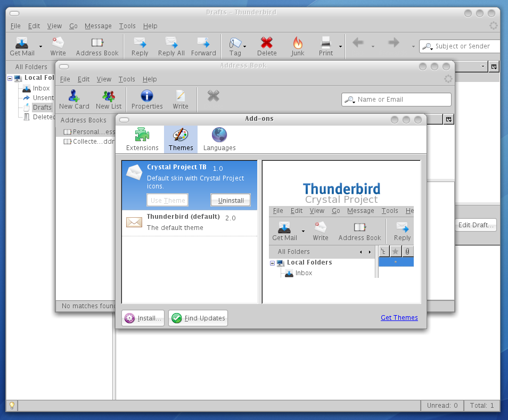The height and width of the screenshot is (420, 508).
Task: Click column picker icon in main message list
Action: (494, 67)
